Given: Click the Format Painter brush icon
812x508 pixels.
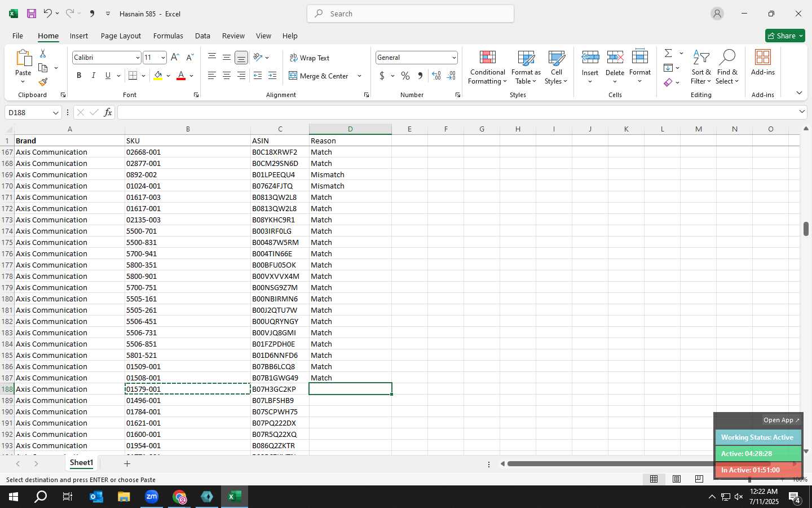Looking at the screenshot, I should 43,82.
